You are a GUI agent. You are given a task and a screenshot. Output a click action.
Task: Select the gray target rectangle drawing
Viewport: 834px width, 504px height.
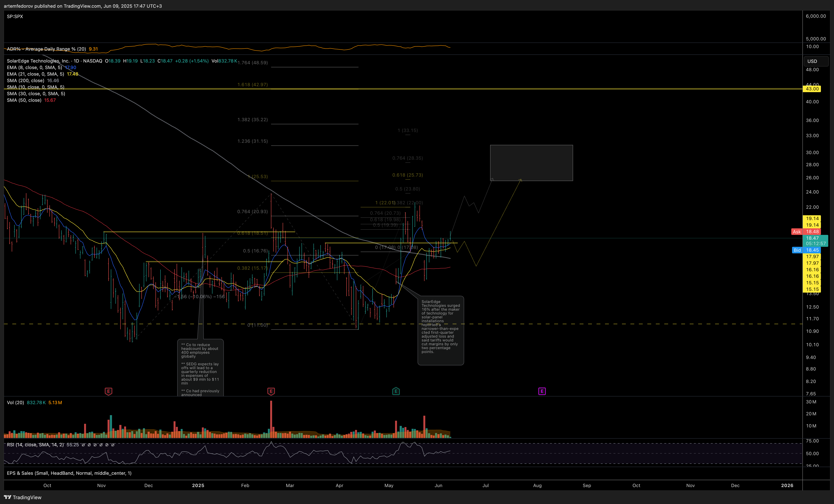tap(531, 163)
